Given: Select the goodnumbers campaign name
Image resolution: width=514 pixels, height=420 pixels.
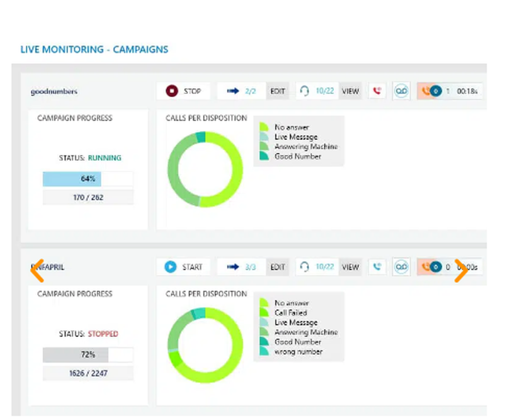Looking at the screenshot, I should coord(54,92).
